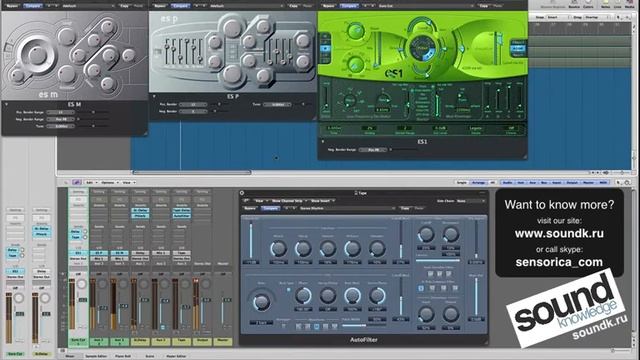640x360 pixels.
Task: Set mixer to All view
Action: click(x=492, y=182)
